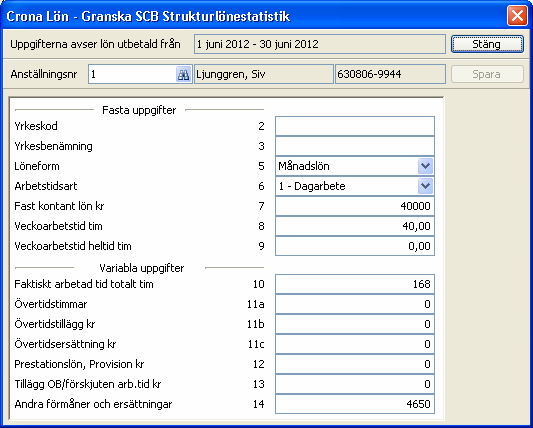Click the Löneform label
This screenshot has width=533, height=428.
pos(37,166)
